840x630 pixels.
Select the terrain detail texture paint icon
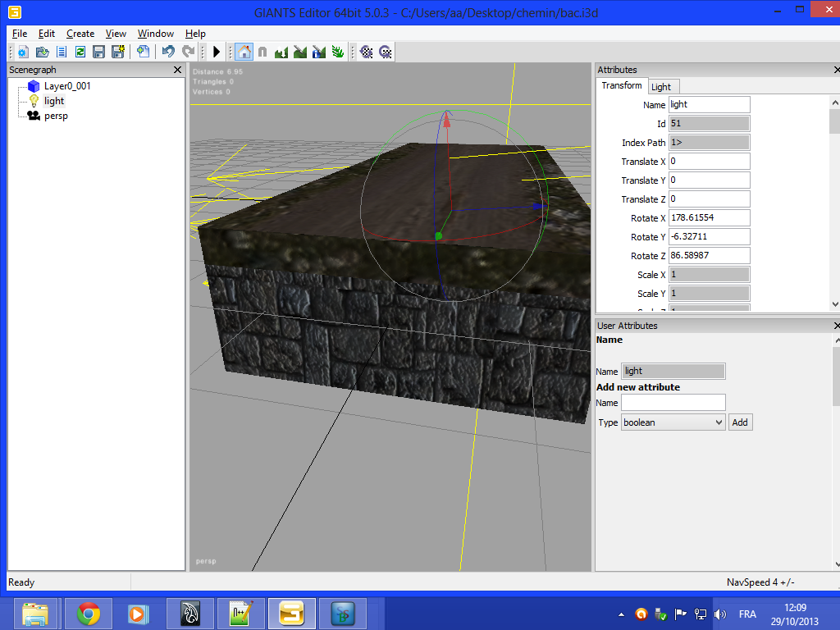click(300, 52)
